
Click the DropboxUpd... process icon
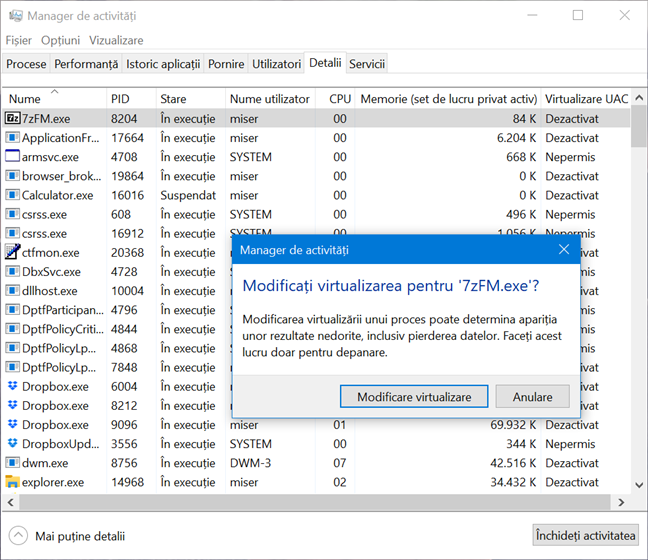click(x=12, y=443)
